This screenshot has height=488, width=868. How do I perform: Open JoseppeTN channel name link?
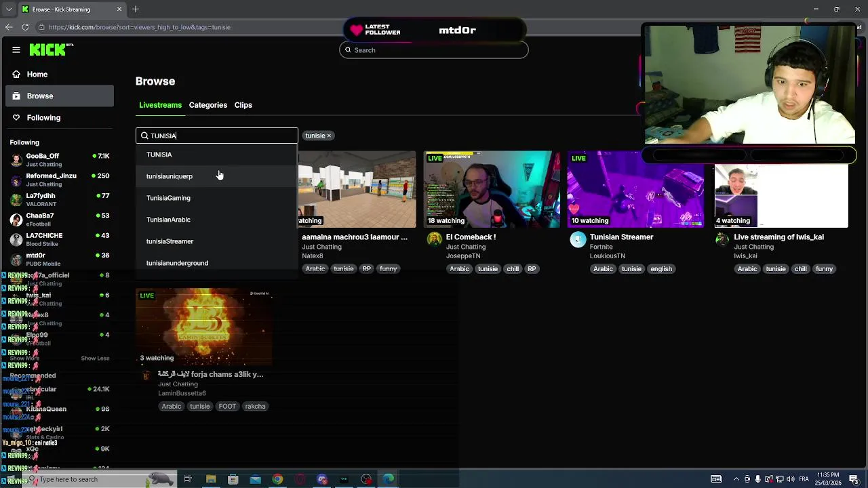(x=463, y=256)
